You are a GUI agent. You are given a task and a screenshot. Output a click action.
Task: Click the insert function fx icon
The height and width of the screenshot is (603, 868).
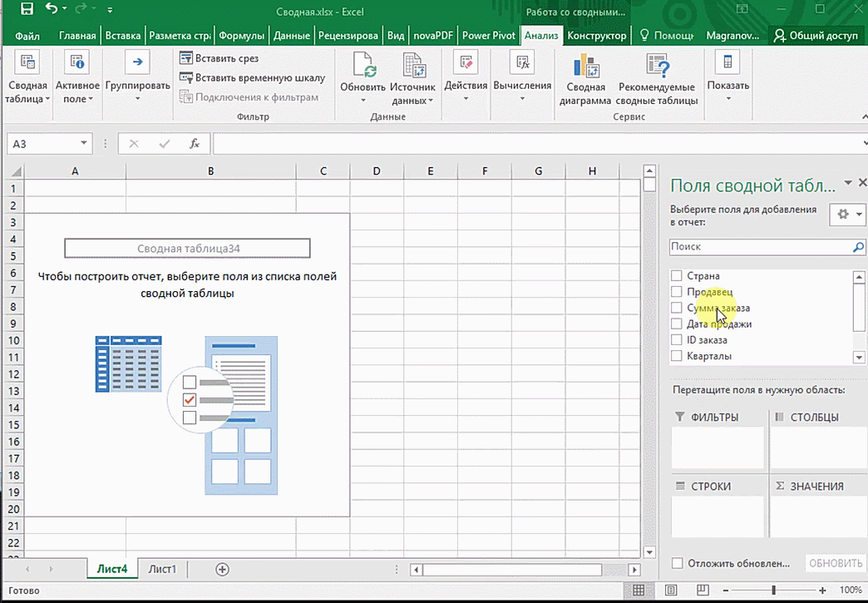[195, 144]
